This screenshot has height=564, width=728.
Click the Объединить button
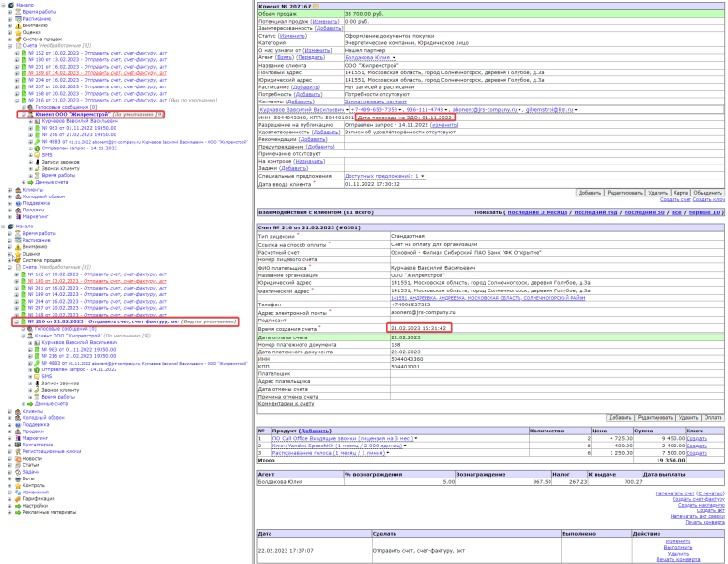click(707, 193)
